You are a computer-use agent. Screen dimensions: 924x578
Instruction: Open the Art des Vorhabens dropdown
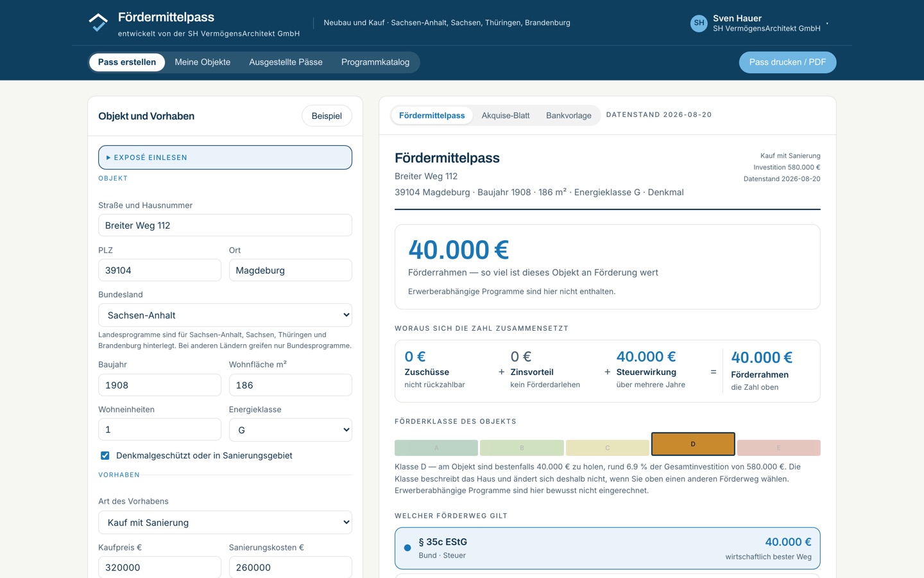(225, 523)
